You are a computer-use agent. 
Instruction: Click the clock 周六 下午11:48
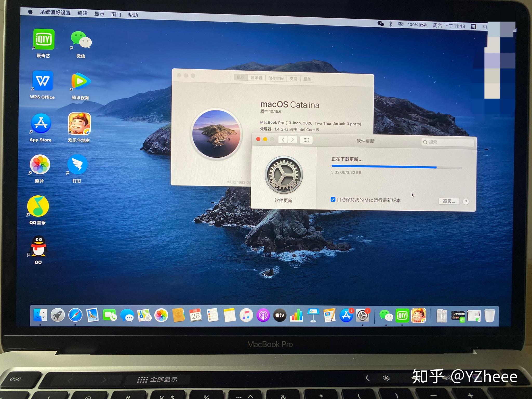(449, 26)
